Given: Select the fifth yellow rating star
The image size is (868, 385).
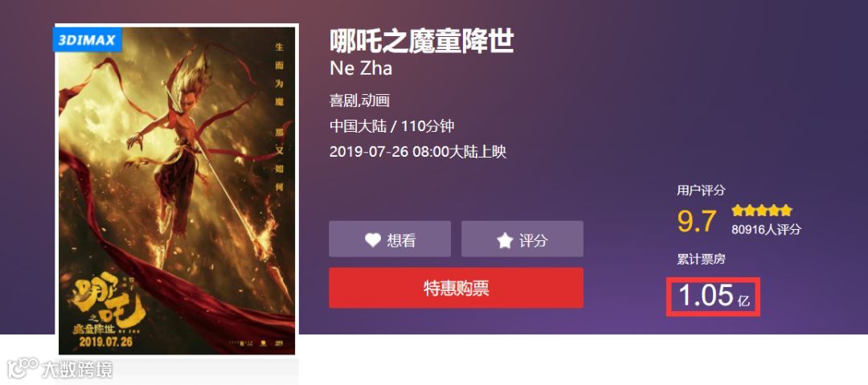Looking at the screenshot, I should [x=787, y=211].
